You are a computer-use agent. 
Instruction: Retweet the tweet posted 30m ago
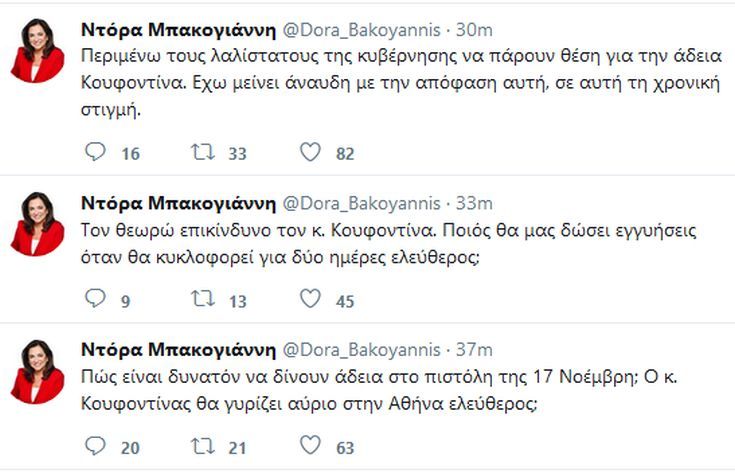201,152
